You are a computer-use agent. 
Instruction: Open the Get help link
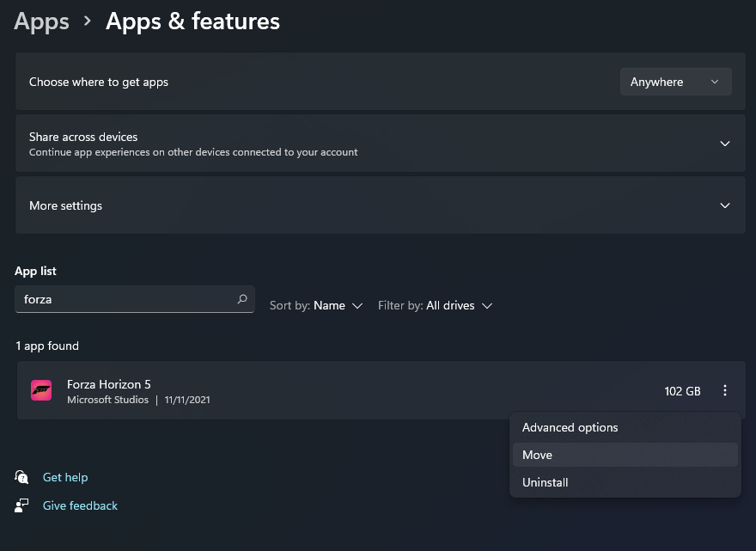(x=65, y=477)
